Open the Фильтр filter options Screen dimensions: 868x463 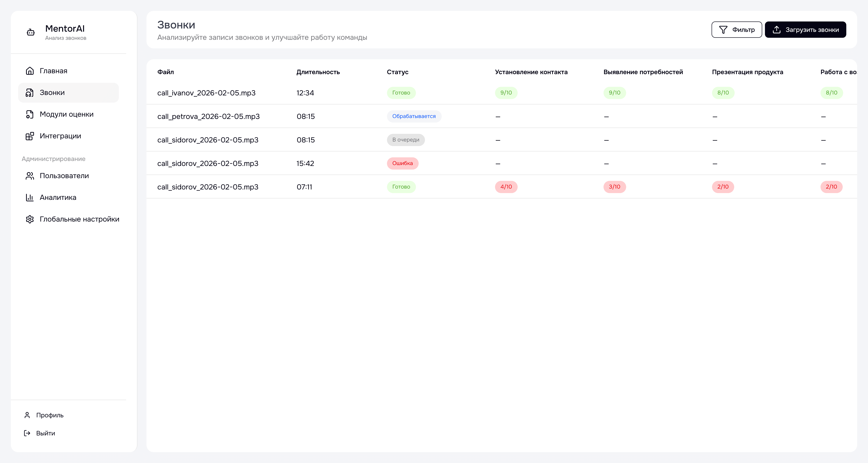point(737,30)
